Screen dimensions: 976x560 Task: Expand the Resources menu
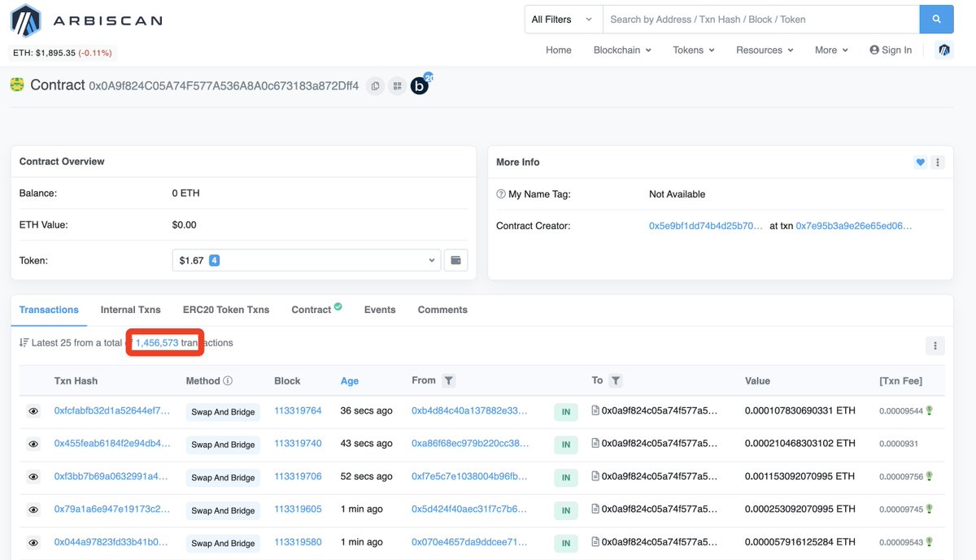click(765, 50)
